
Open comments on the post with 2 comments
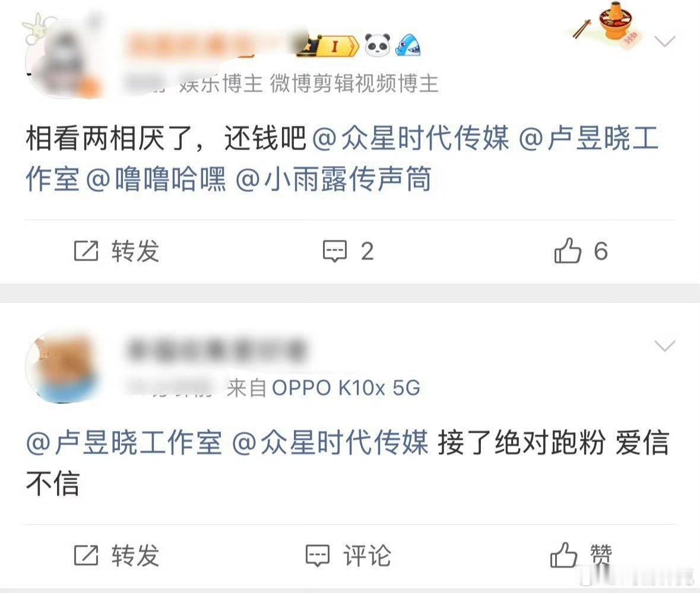click(x=348, y=251)
